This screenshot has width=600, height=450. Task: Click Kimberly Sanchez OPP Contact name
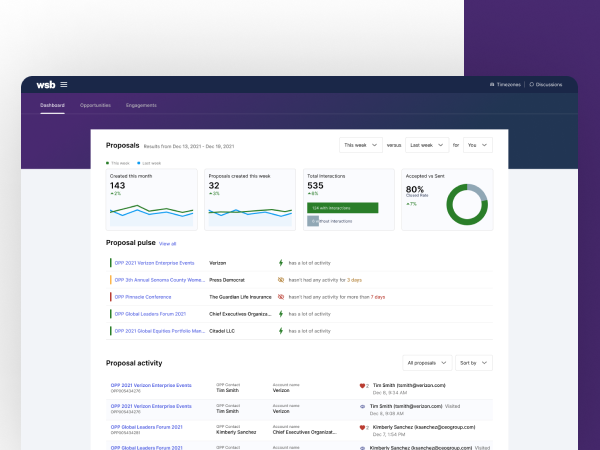pyautogui.click(x=236, y=432)
